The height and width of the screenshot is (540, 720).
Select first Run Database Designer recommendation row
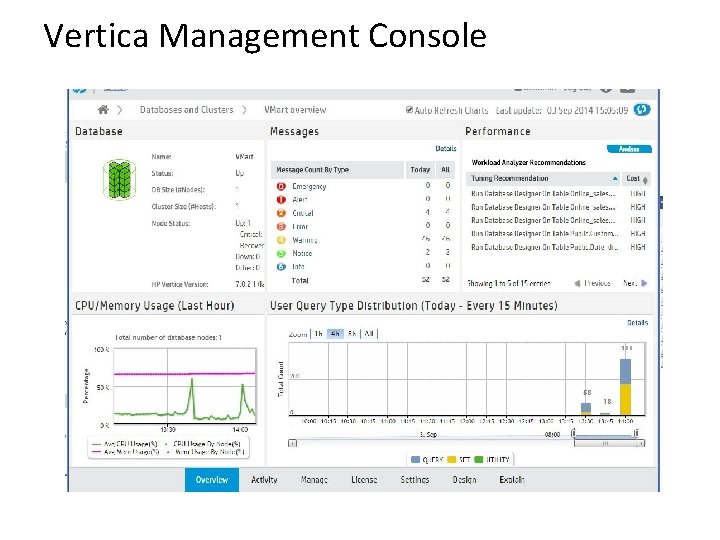click(x=558, y=194)
